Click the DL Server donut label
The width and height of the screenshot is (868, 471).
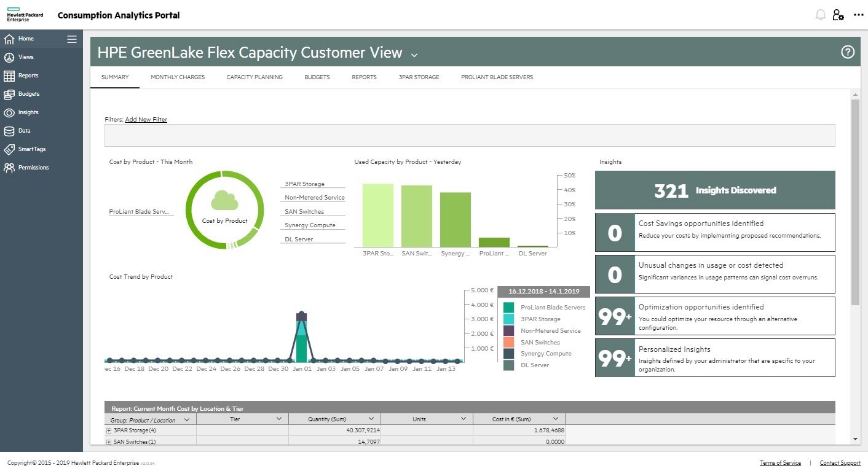point(299,239)
